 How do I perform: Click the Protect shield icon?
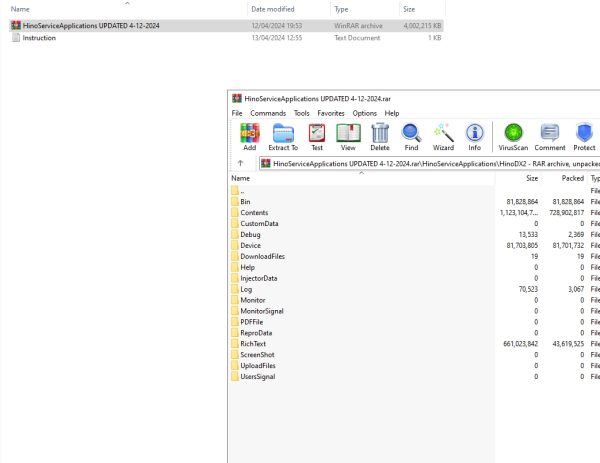[x=584, y=133]
